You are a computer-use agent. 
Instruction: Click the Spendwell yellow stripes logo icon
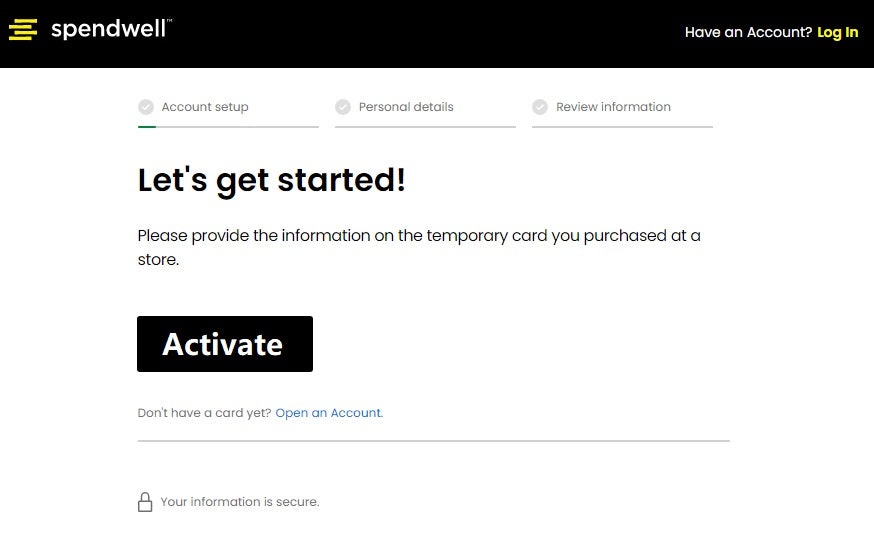pos(23,30)
